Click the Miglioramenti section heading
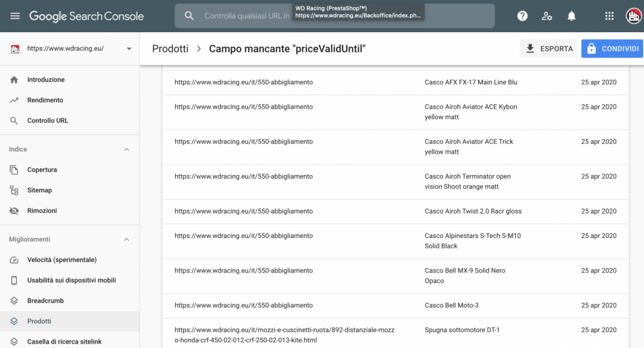The image size is (644, 348). (30, 240)
